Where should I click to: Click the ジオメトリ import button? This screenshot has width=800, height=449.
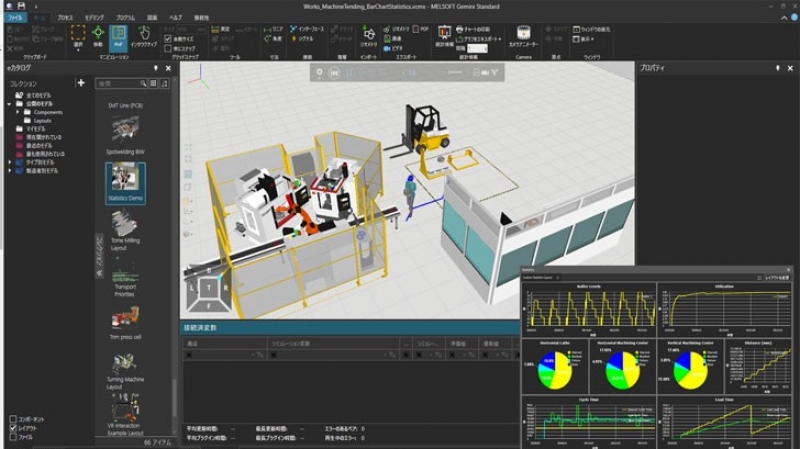[368, 37]
